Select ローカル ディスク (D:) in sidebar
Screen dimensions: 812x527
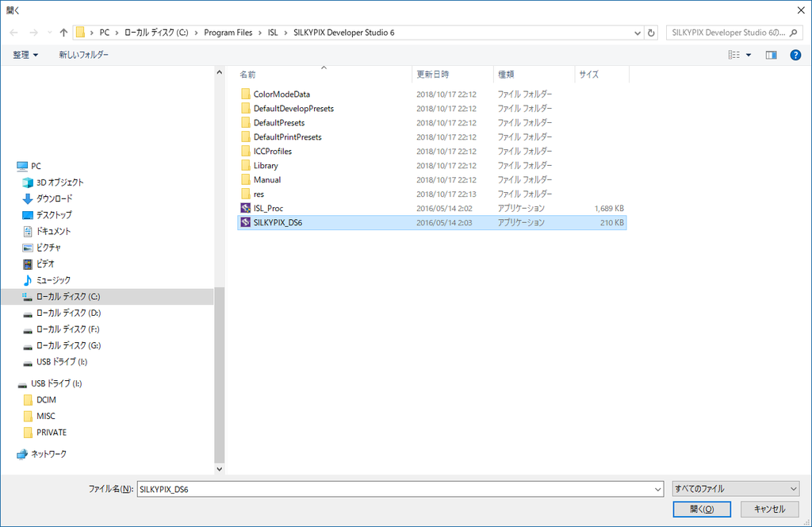tap(68, 313)
